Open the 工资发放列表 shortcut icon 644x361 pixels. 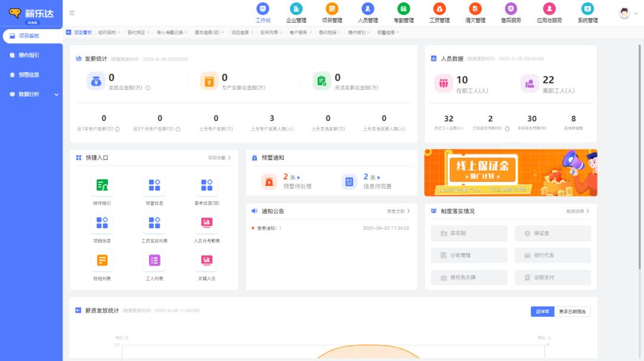(x=154, y=223)
